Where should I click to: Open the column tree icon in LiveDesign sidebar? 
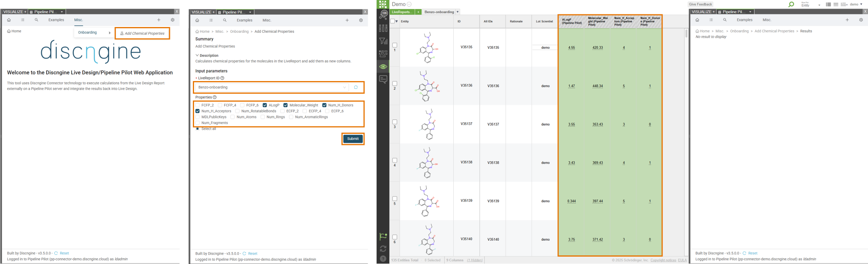click(383, 28)
